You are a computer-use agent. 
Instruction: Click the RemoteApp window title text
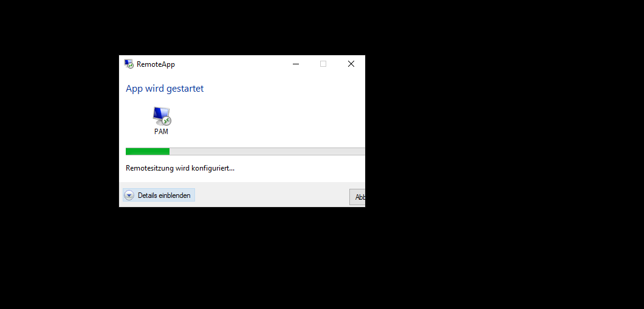pyautogui.click(x=156, y=64)
